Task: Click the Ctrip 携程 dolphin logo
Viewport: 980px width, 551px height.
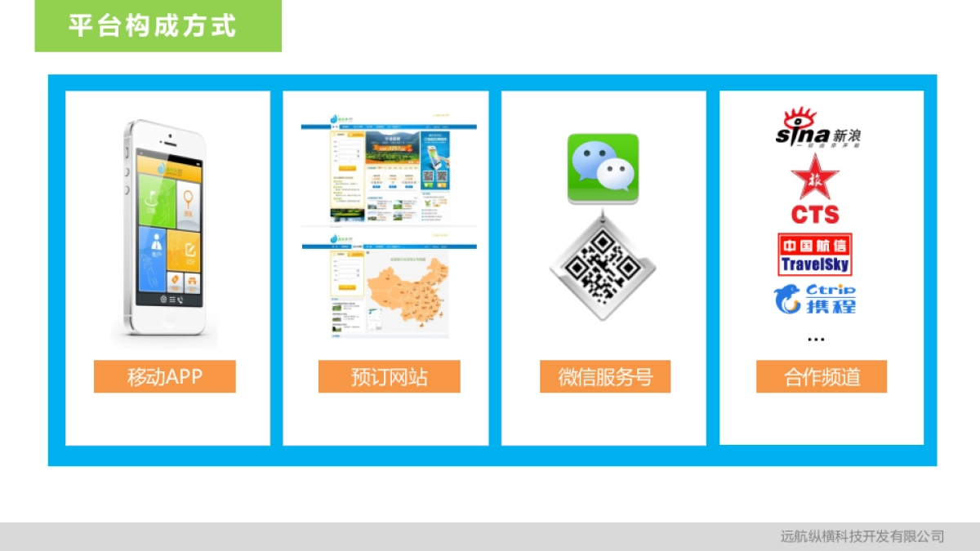Action: 815,299
